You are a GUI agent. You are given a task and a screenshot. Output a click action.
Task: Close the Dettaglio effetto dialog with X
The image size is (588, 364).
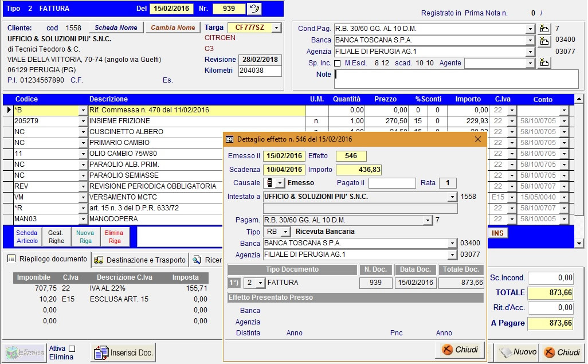pos(478,139)
